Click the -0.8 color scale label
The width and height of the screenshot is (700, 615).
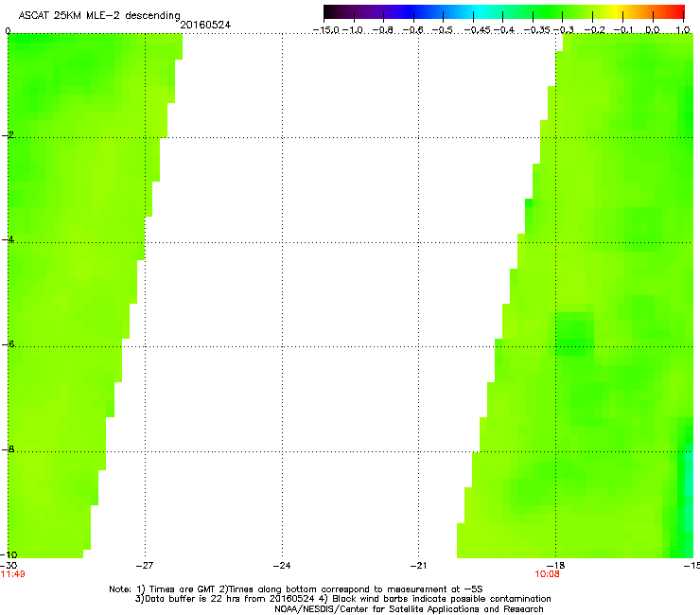tap(383, 30)
